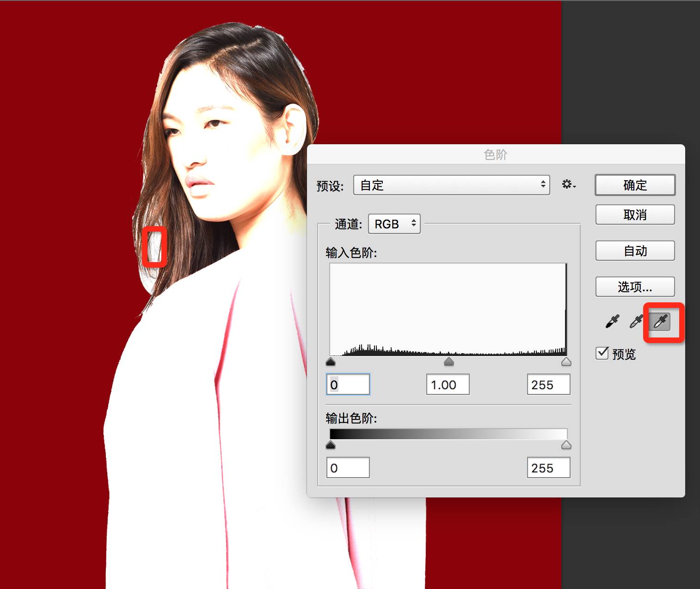Click the 取消 button

click(x=635, y=215)
